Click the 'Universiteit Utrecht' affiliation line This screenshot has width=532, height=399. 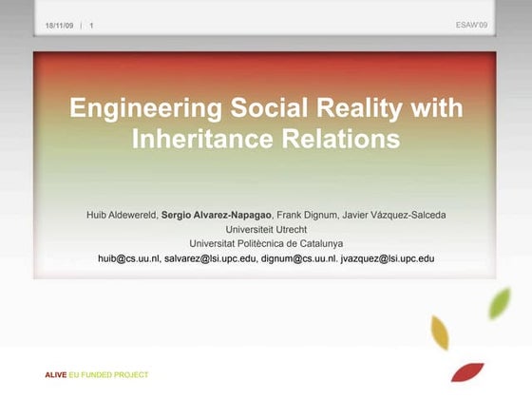tap(266, 230)
